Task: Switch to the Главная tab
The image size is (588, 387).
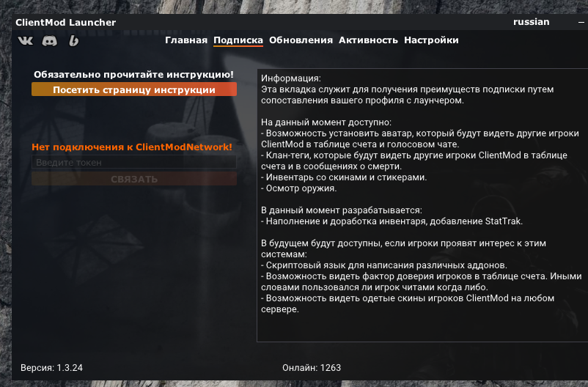Action: 186,40
